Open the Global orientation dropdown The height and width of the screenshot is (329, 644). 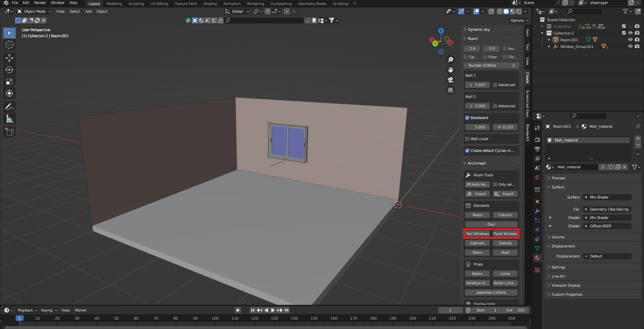point(237,11)
